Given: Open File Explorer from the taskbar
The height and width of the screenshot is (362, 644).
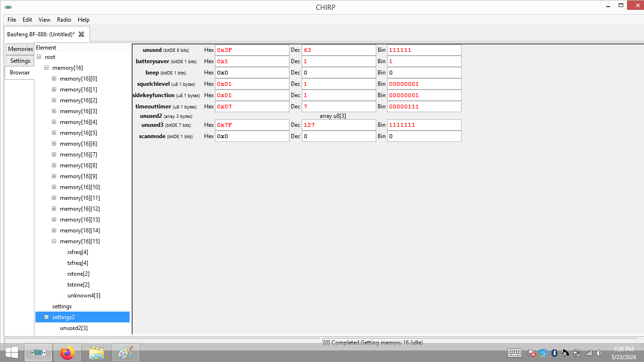Looking at the screenshot, I should point(97,353).
